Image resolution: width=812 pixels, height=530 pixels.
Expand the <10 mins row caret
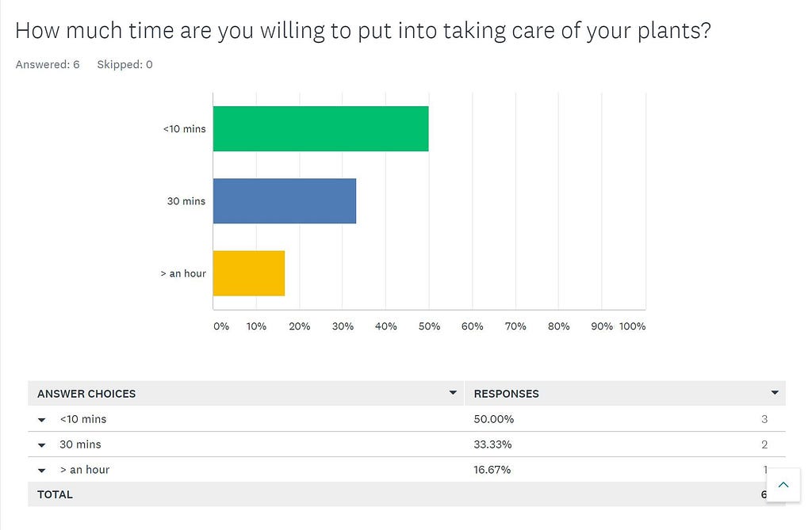click(x=42, y=420)
